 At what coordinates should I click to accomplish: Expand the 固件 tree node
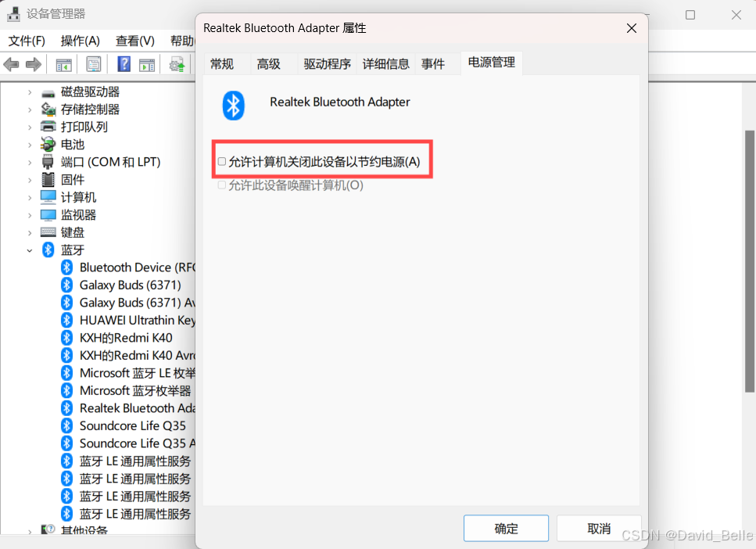(x=30, y=180)
